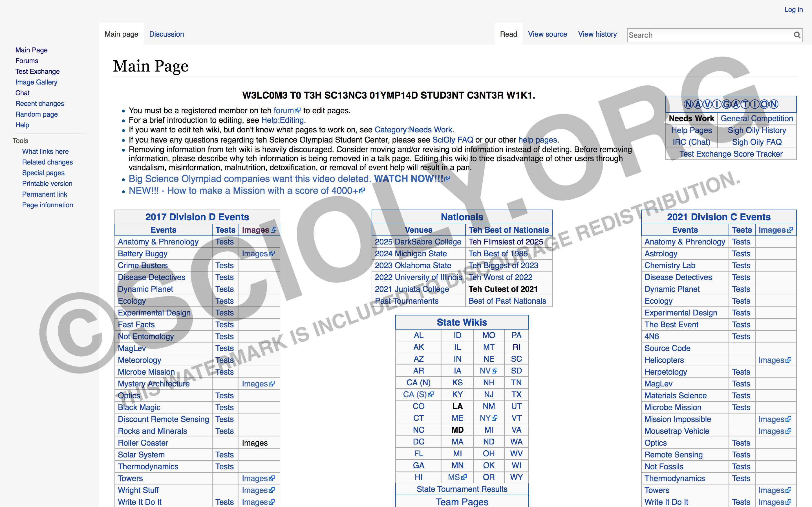Open the 2024 Michigan State venue link
The image size is (812, 507).
[x=411, y=254]
